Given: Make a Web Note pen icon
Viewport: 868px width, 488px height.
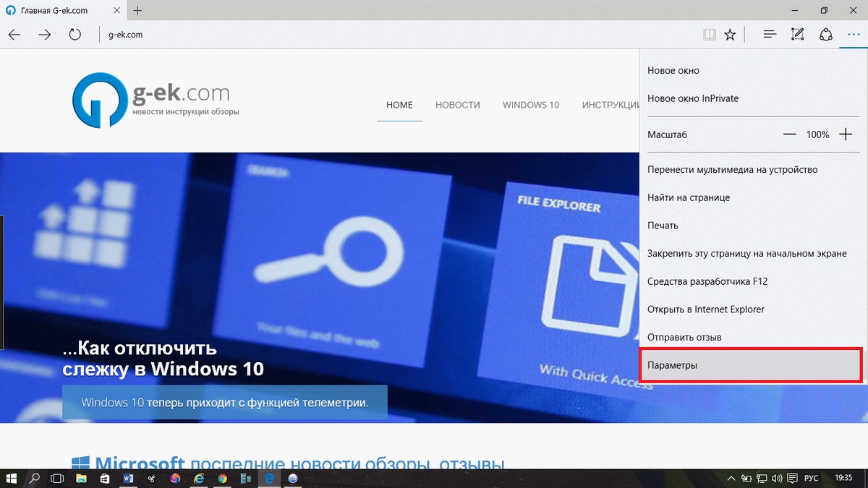Looking at the screenshot, I should coord(798,34).
